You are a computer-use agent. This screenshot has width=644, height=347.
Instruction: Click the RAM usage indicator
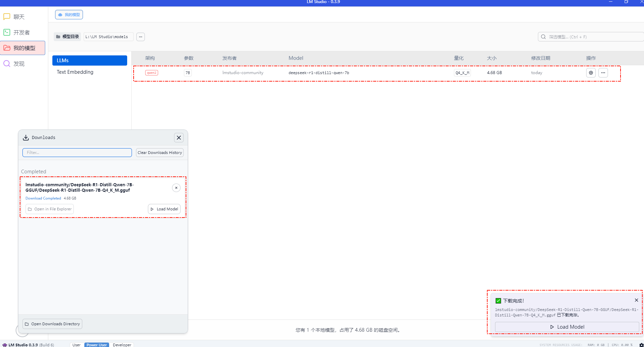tap(596, 345)
